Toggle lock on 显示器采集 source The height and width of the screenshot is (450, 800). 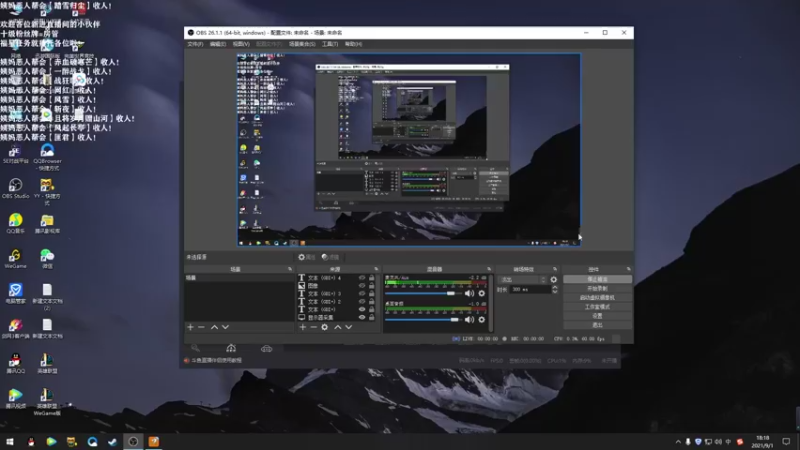[x=371, y=317]
